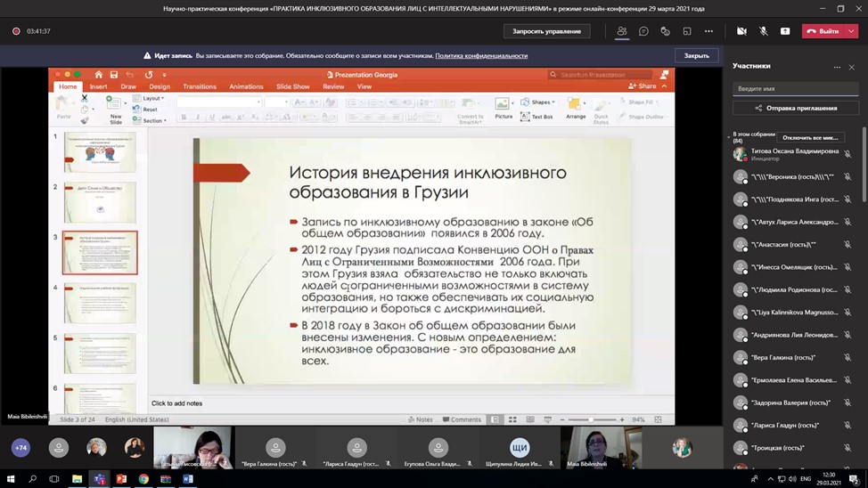Open Microsoft Teams from the Windows taskbar
This screenshot has width=868, height=488.
99,479
